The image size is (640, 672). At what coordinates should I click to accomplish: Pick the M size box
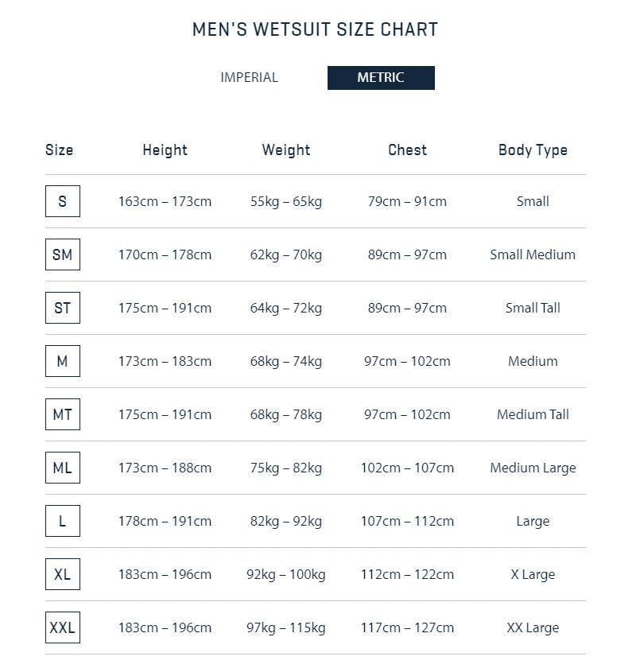(63, 361)
